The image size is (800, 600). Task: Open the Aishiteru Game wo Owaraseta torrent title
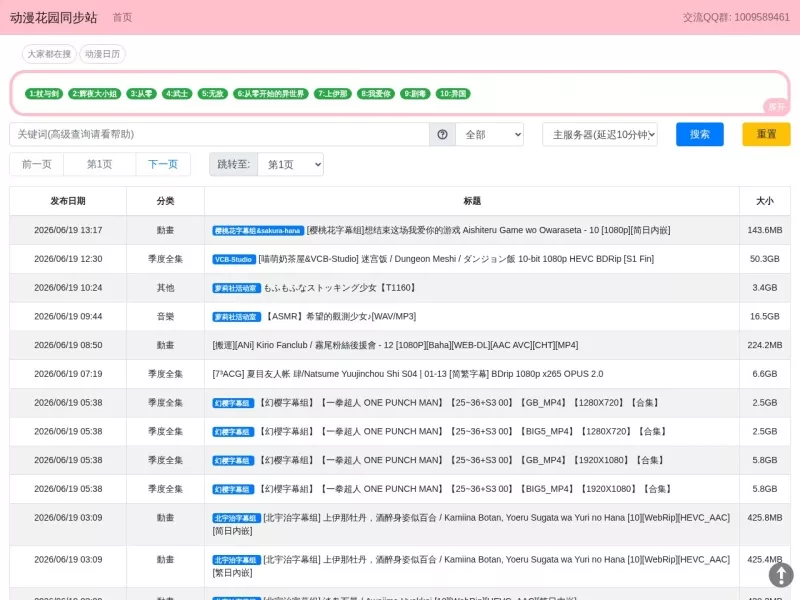pyautogui.click(x=488, y=230)
